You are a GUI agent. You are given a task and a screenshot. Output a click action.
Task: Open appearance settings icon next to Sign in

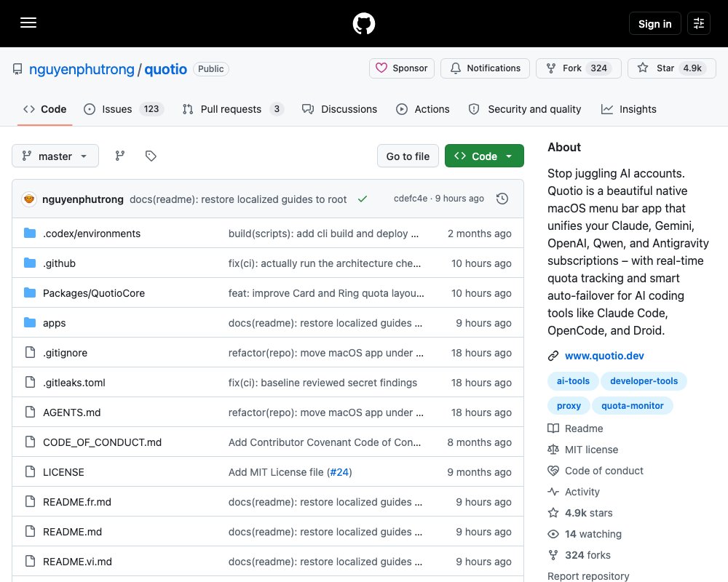[x=699, y=23]
